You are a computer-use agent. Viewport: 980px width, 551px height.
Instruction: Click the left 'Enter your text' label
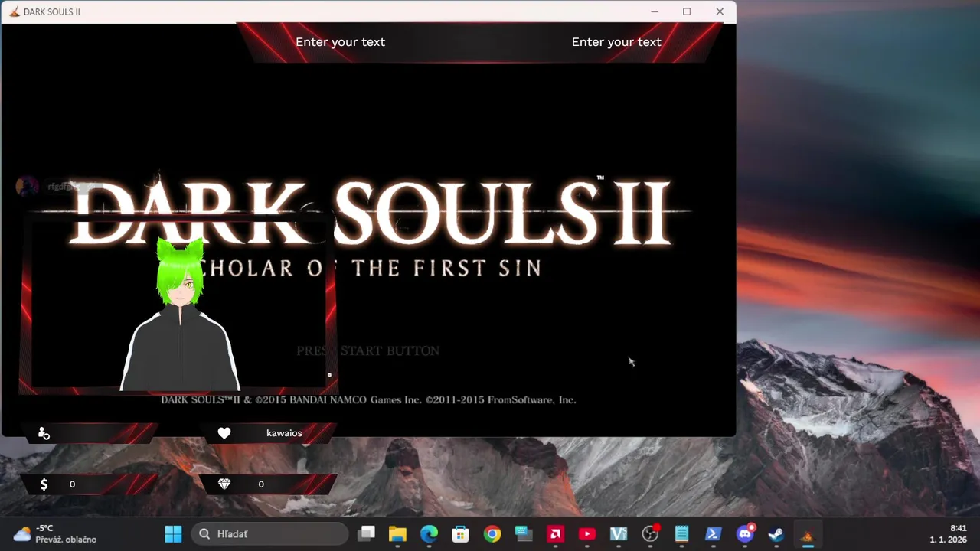coord(340,42)
